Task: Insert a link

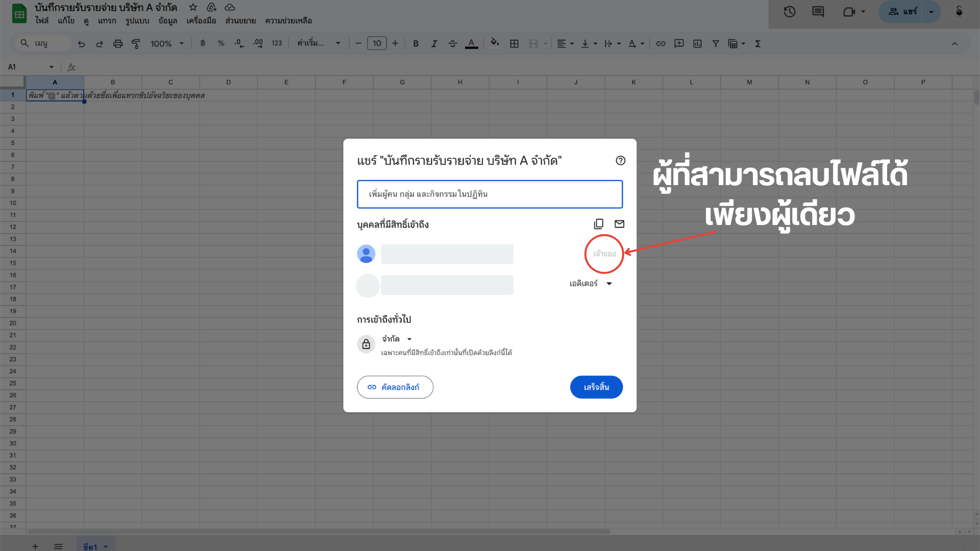Action: click(660, 44)
